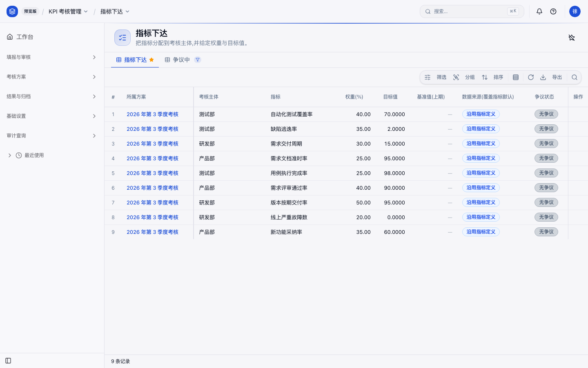The width and height of the screenshot is (588, 368).
Task: Collapse the sidebar panel icon
Action: click(8, 361)
